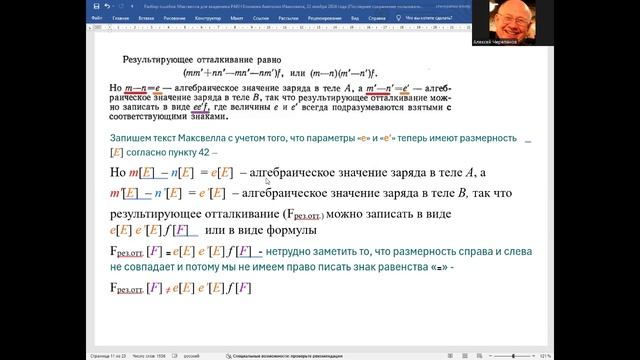Switch to the Главная ribbon tab
The height and width of the screenshot is (360, 640).
coord(120,18)
